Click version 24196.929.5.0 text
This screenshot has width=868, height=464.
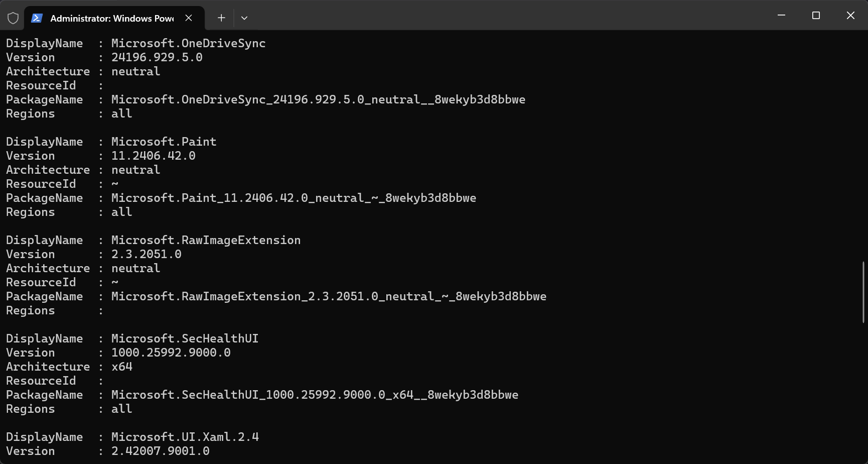tap(157, 57)
